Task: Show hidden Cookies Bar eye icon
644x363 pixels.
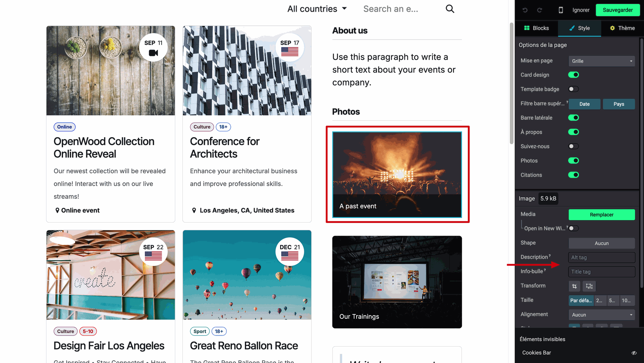Action: [634, 353]
